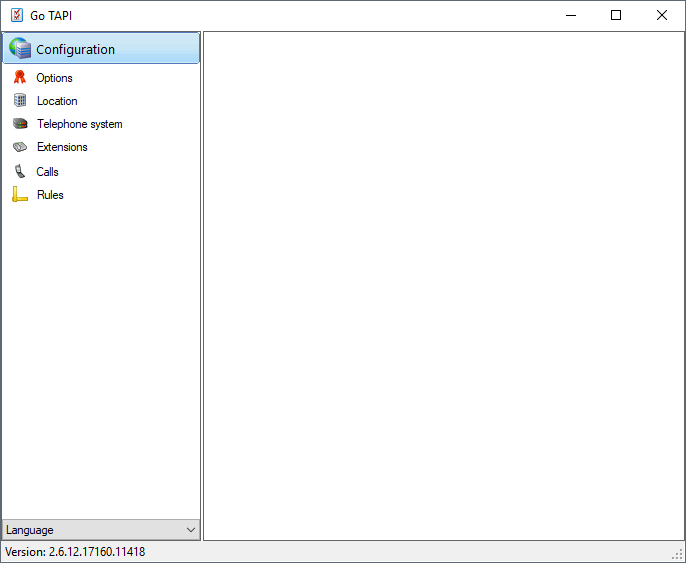The width and height of the screenshot is (686, 563).
Task: Open the Options page
Action: (x=54, y=78)
